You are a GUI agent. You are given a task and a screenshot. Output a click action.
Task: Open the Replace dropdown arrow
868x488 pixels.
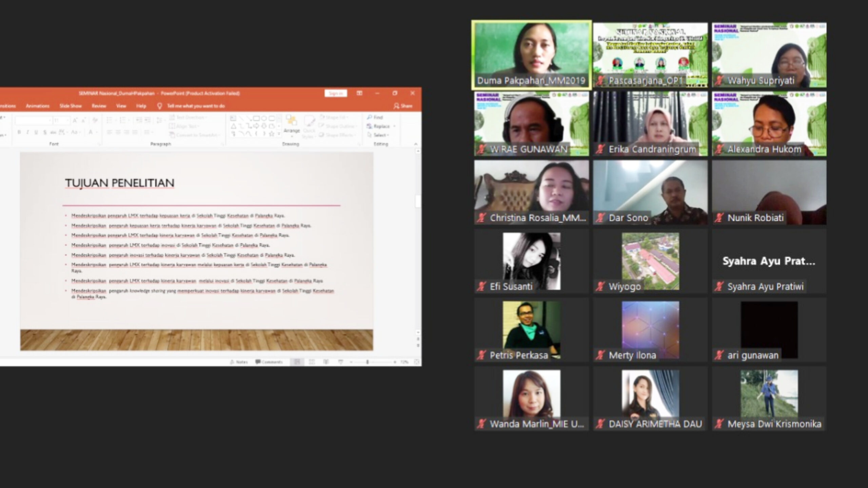(x=394, y=126)
